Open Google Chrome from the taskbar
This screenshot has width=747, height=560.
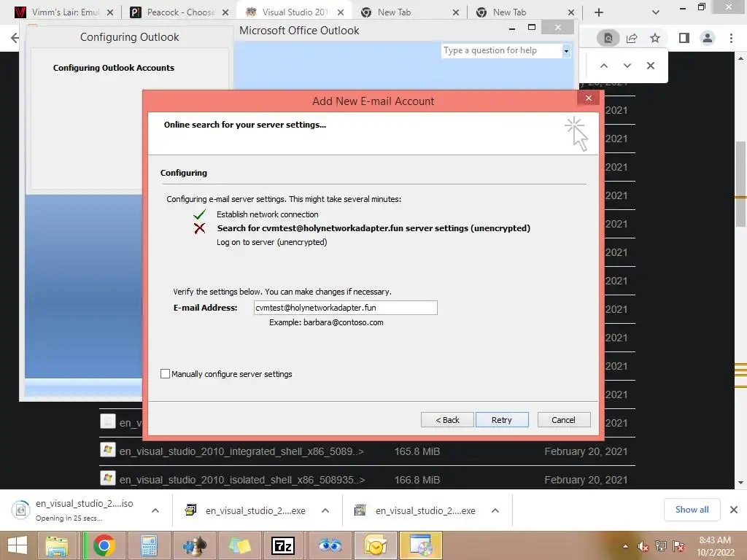104,545
